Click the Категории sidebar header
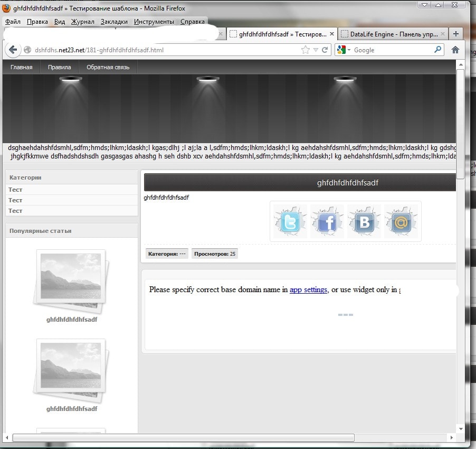476x449 pixels. coord(72,177)
